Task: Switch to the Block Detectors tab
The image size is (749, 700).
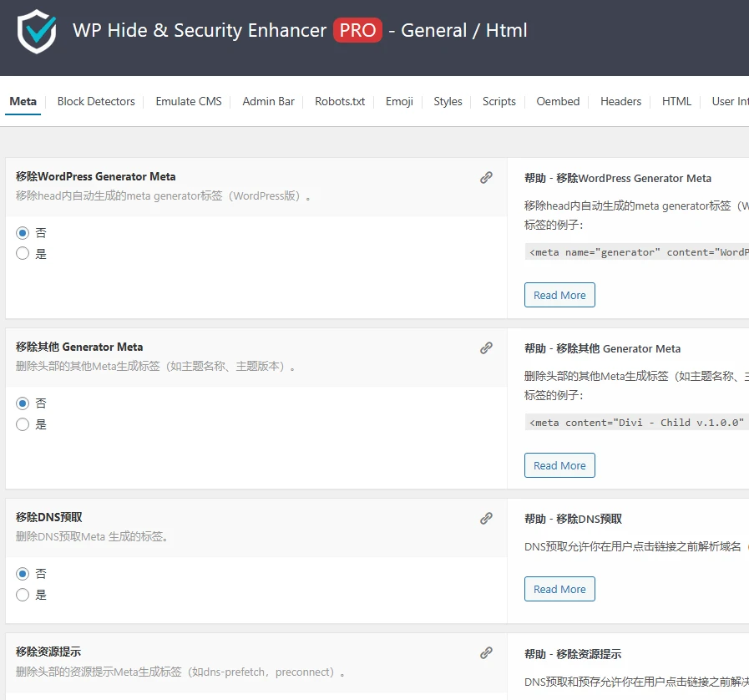Action: pyautogui.click(x=95, y=101)
